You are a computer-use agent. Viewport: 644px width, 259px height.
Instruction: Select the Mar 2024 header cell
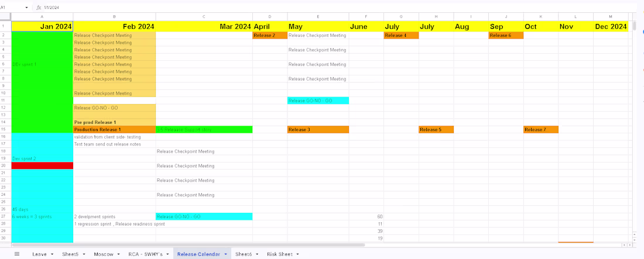204,26
